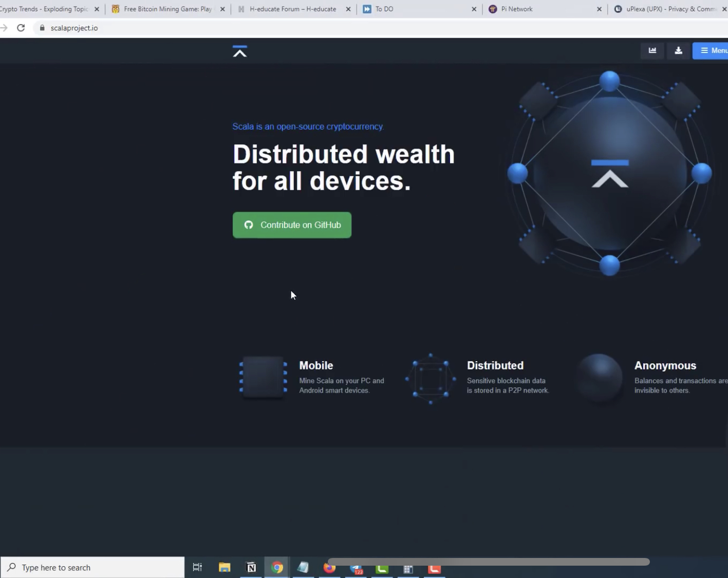Image resolution: width=728 pixels, height=578 pixels.
Task: Click the Scala logo in the site header
Action: pyautogui.click(x=239, y=51)
